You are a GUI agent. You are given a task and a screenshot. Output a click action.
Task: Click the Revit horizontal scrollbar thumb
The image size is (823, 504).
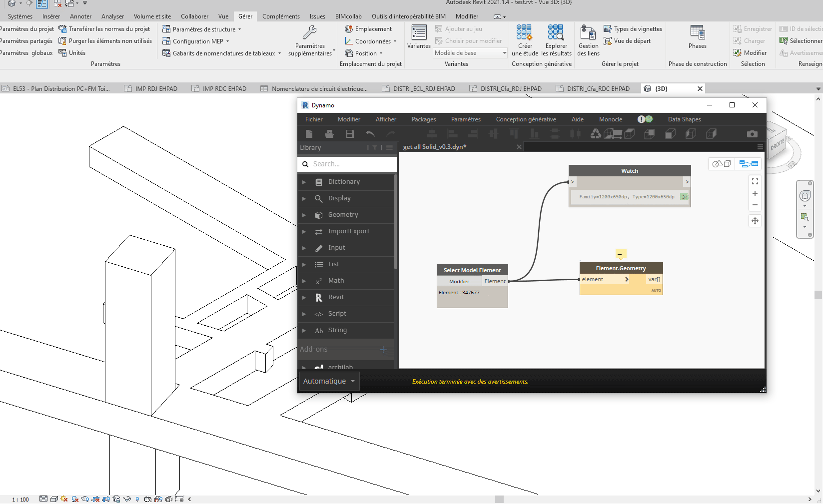tap(499, 499)
